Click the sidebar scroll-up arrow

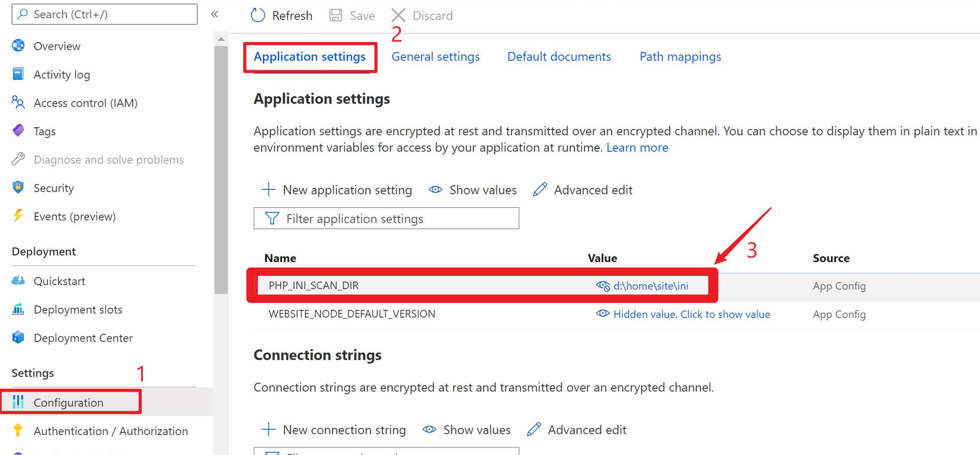tap(221, 39)
